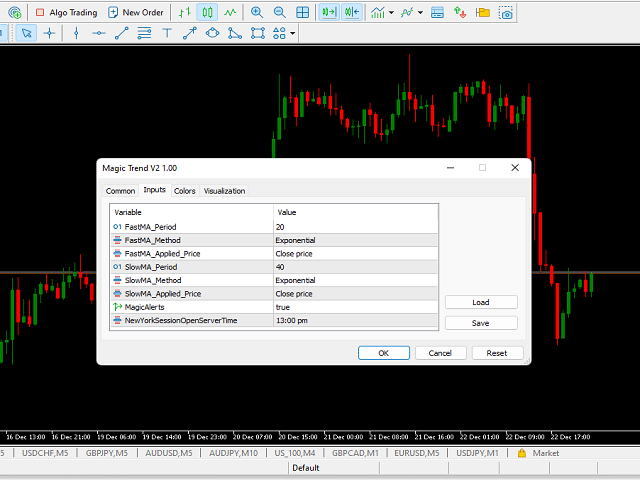The image size is (640, 480).
Task: Toggle chart auto scroll to end
Action: click(x=329, y=13)
